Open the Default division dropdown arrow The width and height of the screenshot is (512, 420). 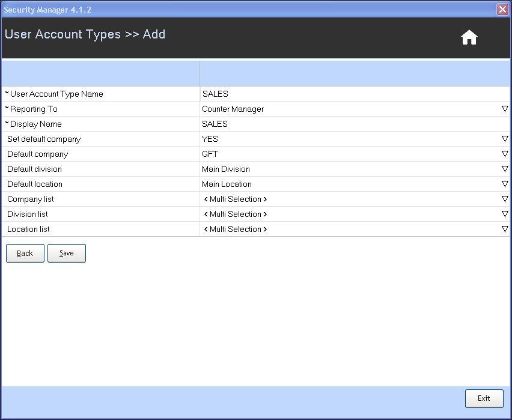pos(505,169)
